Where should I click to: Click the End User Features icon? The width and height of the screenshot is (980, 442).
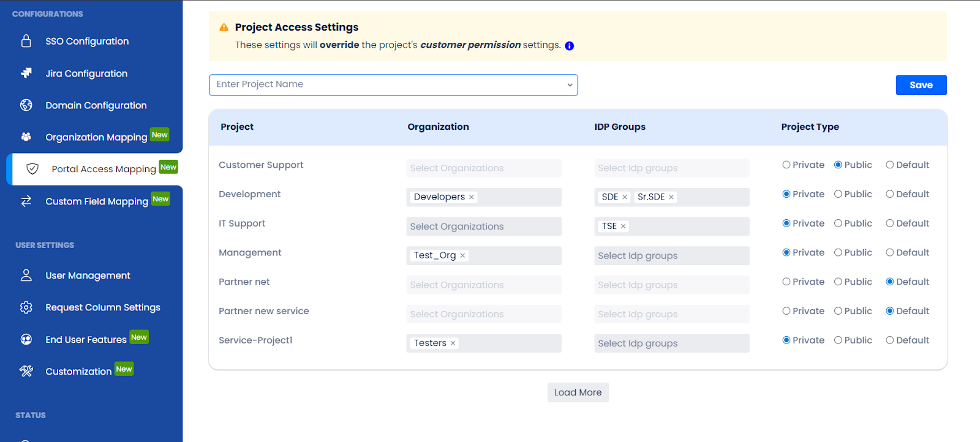tap(26, 339)
